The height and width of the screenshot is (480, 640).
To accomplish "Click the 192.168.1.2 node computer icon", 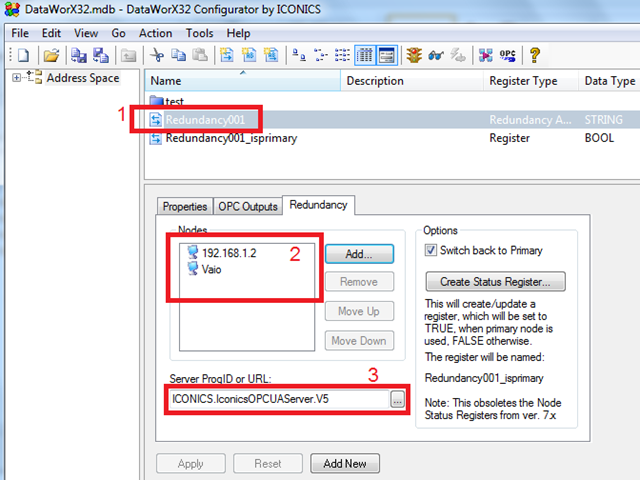I will pyautogui.click(x=193, y=253).
